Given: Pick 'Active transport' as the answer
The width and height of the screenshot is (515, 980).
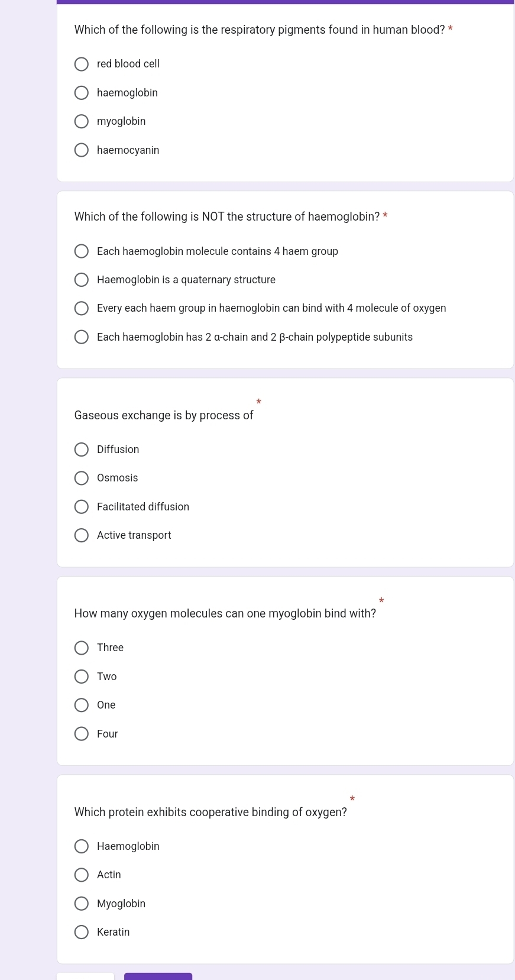Looking at the screenshot, I should [82, 535].
